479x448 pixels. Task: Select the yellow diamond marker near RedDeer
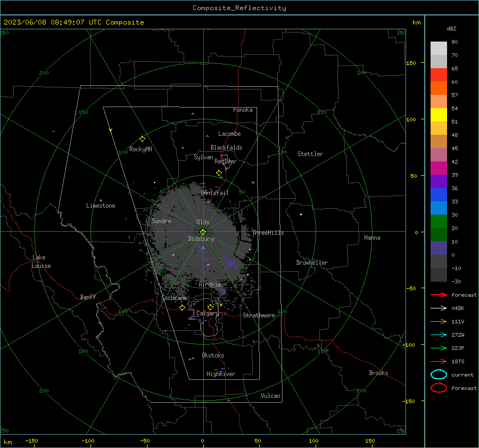219,173
